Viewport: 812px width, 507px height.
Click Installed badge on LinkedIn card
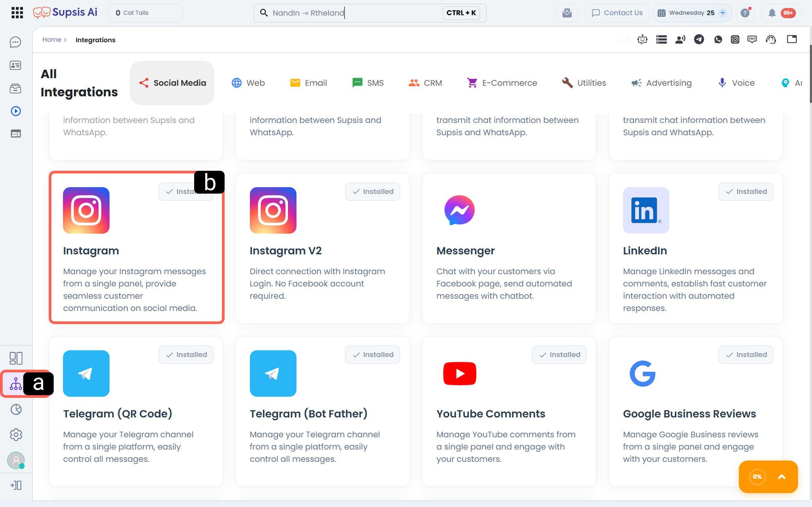(746, 192)
